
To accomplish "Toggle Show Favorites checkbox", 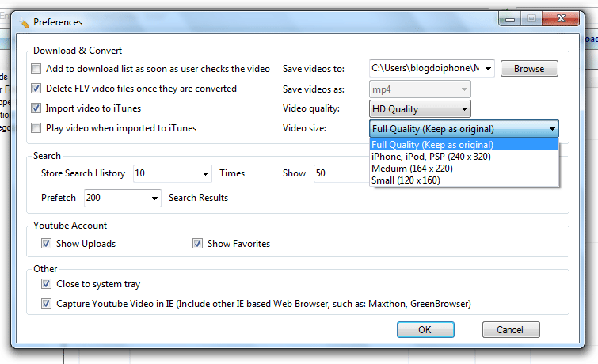I will click(198, 244).
